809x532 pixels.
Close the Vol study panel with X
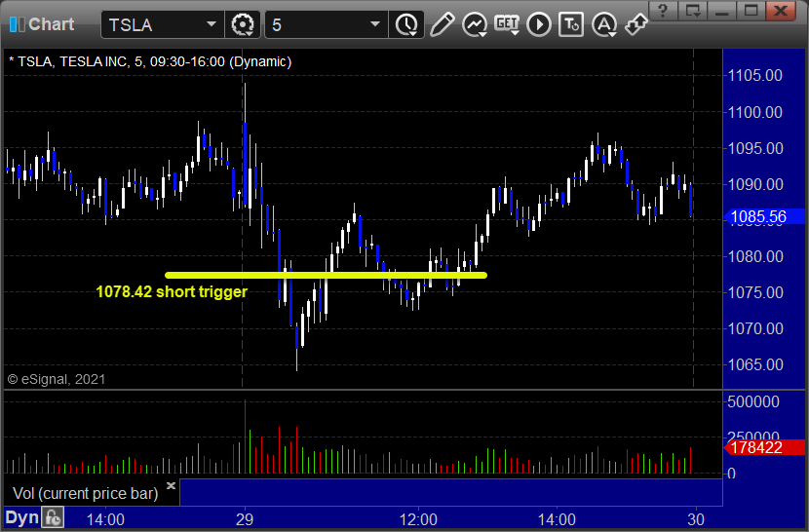coord(172,485)
